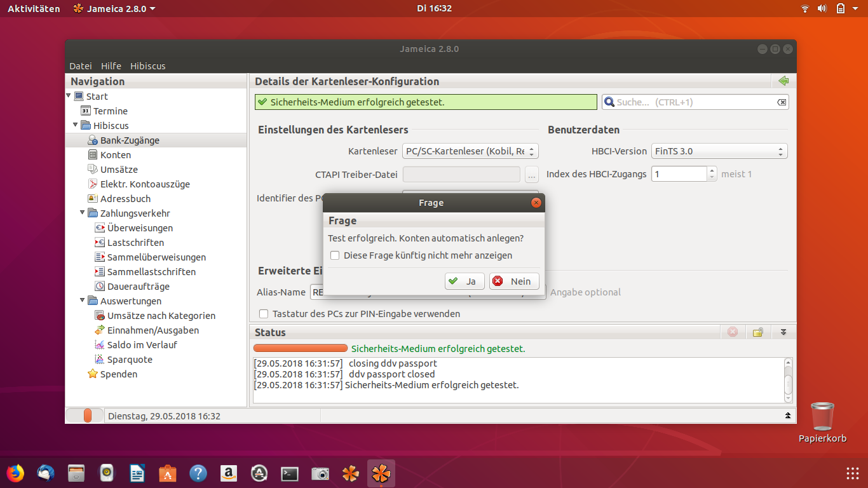Collapse the Zahlungsverkehr tree node
This screenshot has width=868, height=488.
click(x=83, y=213)
